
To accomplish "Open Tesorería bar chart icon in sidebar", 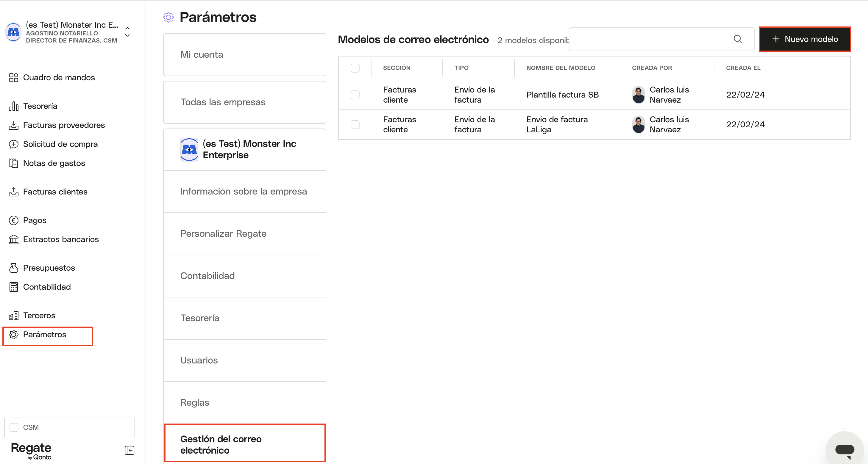I will [13, 106].
